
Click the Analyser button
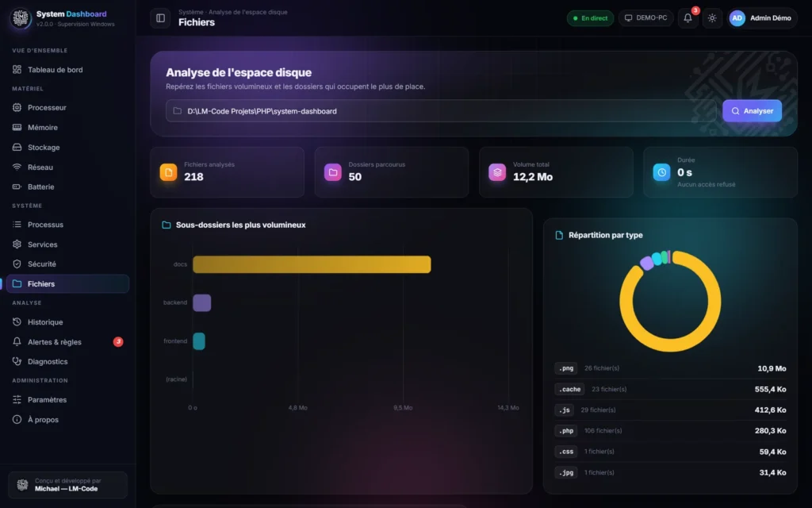click(752, 111)
